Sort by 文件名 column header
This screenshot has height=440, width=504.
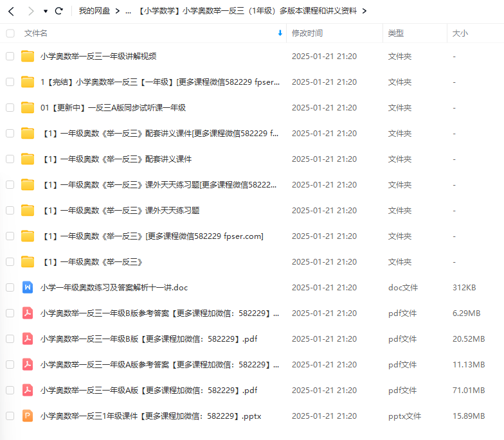36,33
